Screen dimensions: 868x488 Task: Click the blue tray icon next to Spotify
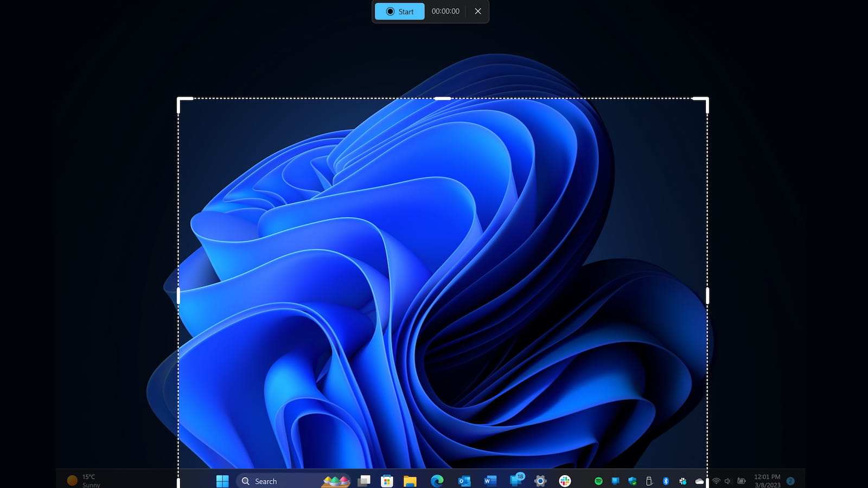[x=615, y=481]
